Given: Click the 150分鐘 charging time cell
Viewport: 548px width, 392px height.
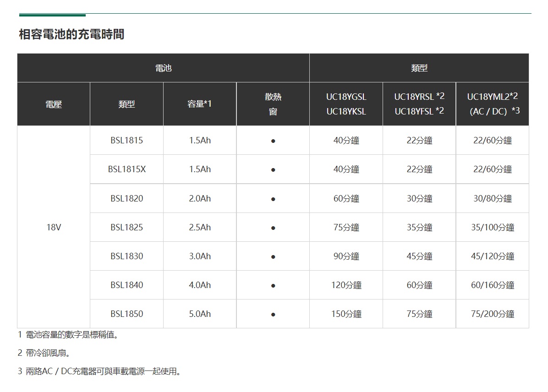Looking at the screenshot, I should click(346, 314).
